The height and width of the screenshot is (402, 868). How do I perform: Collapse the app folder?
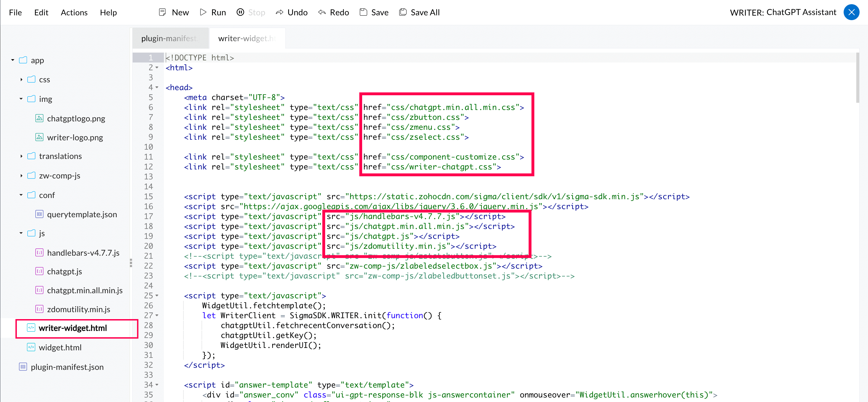coord(13,60)
